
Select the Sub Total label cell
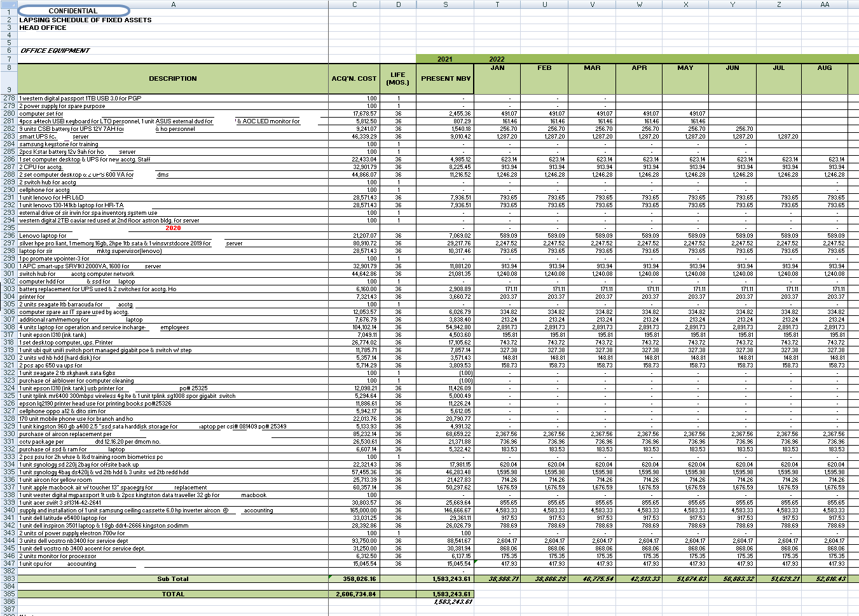(x=173, y=578)
